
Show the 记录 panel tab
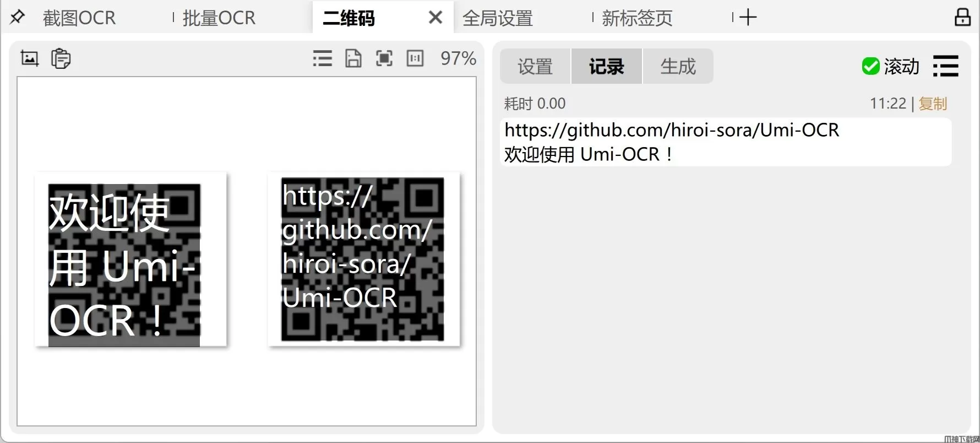point(607,66)
